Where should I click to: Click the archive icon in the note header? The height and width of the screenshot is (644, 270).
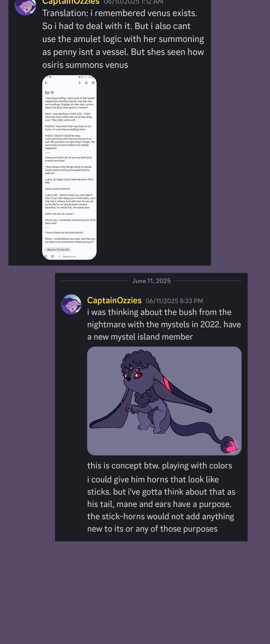(x=93, y=83)
